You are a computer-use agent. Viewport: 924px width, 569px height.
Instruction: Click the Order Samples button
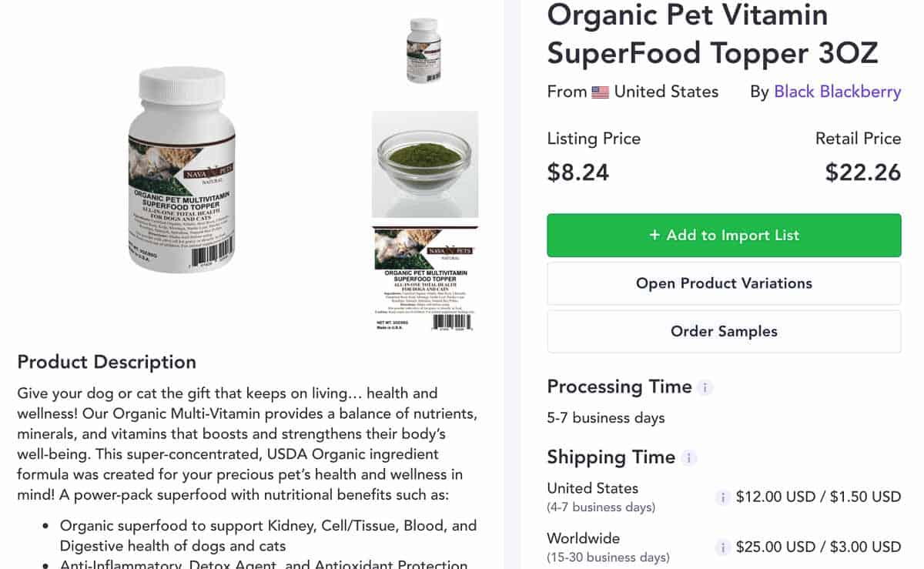coord(724,332)
